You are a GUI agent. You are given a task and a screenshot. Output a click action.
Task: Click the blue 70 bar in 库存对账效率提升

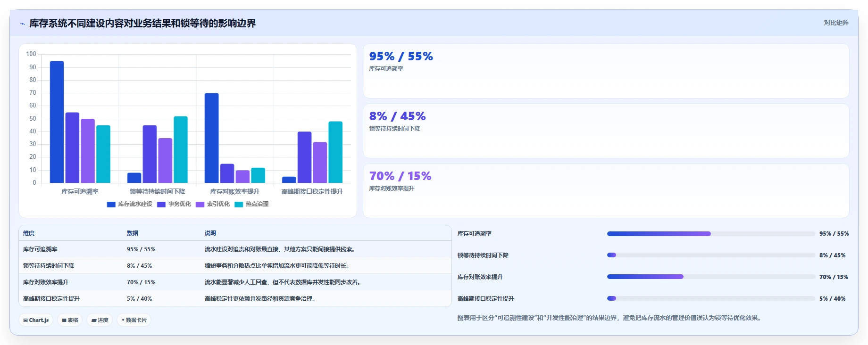point(211,138)
